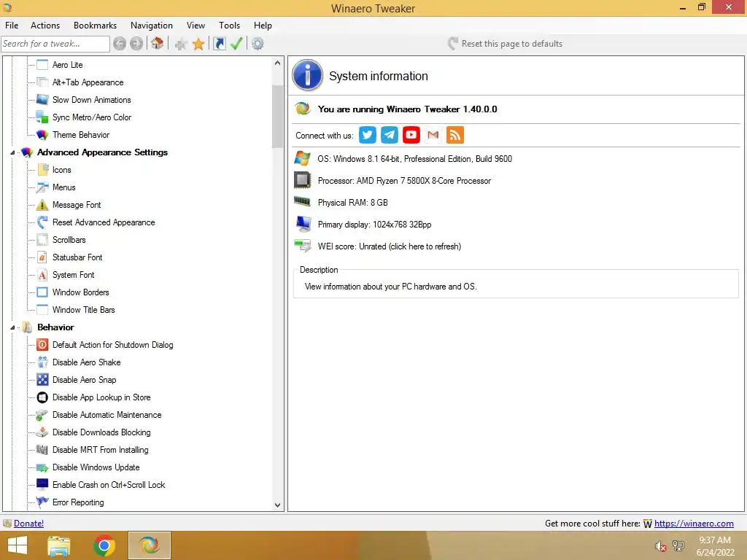Click the Disable Downloads Blocking icon
Screen dimensions: 747x560
42,432
